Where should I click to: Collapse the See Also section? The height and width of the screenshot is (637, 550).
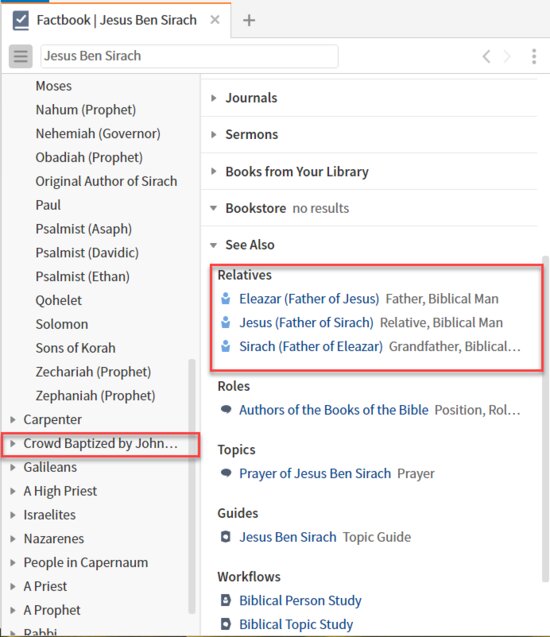pos(214,245)
